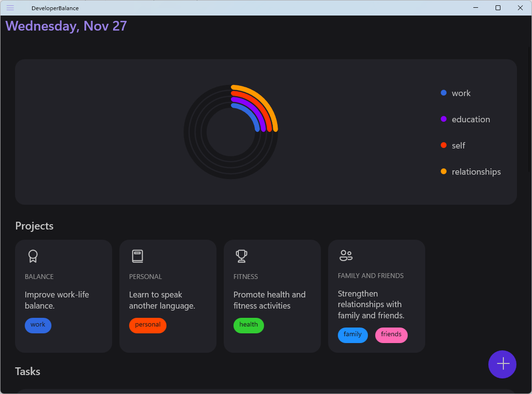
Task: Click the award icon on the Balance card
Action: click(33, 256)
